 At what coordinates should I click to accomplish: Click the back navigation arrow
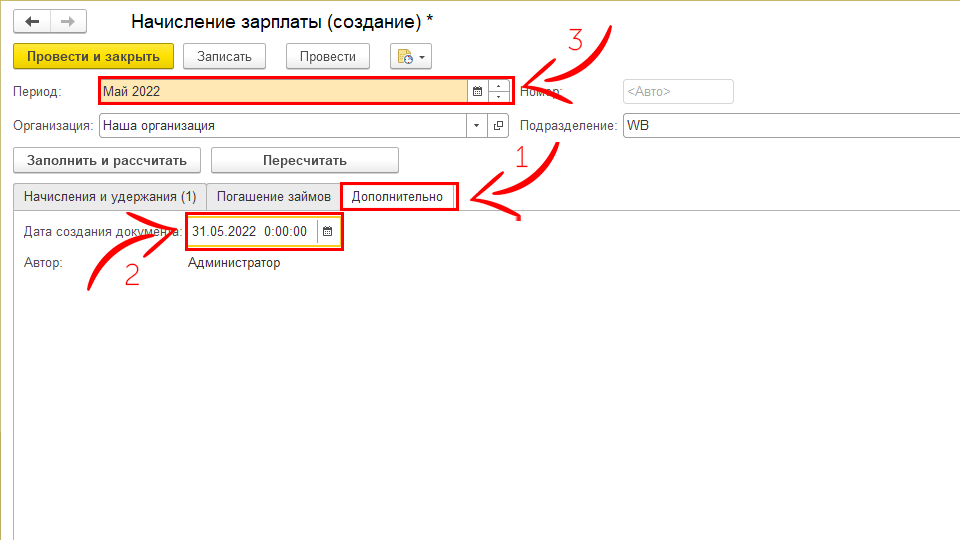(32, 21)
